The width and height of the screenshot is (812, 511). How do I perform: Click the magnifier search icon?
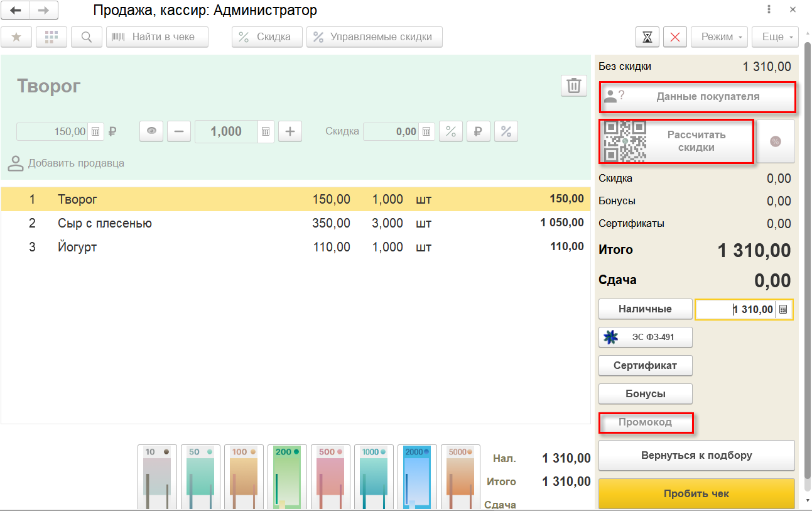pyautogui.click(x=87, y=37)
